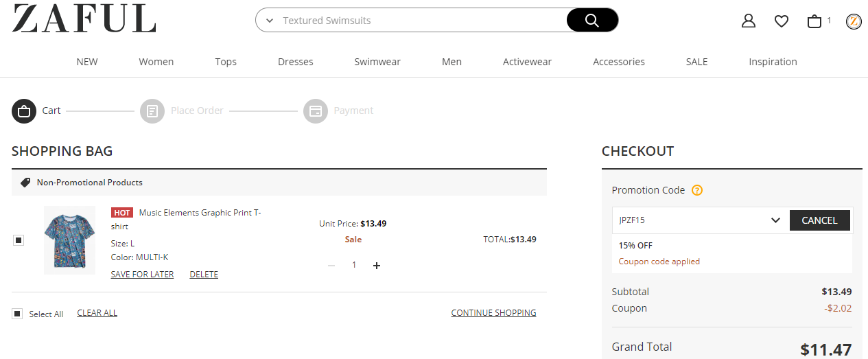Open the shopping bag icon in header
The width and height of the screenshot is (868, 359).
point(814,21)
